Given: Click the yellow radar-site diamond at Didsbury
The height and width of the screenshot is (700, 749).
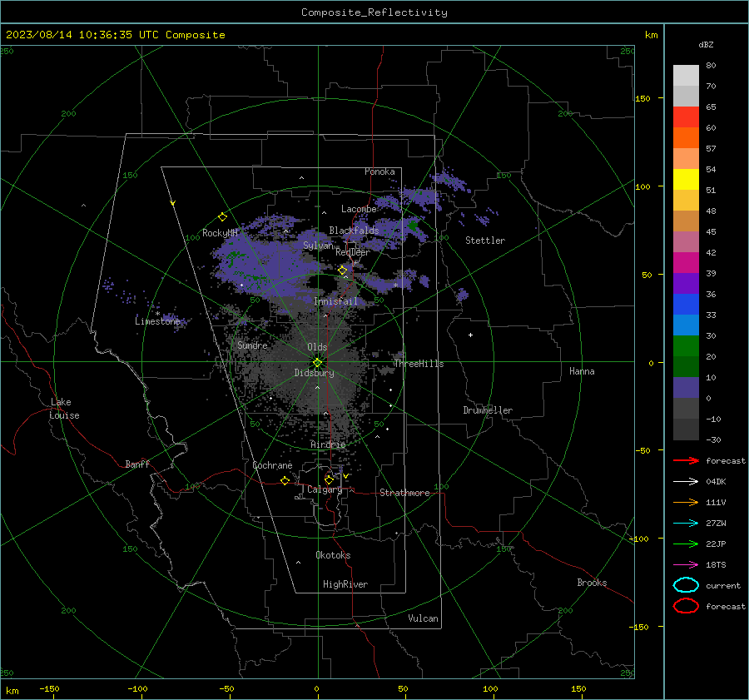Looking at the screenshot, I should pos(317,362).
